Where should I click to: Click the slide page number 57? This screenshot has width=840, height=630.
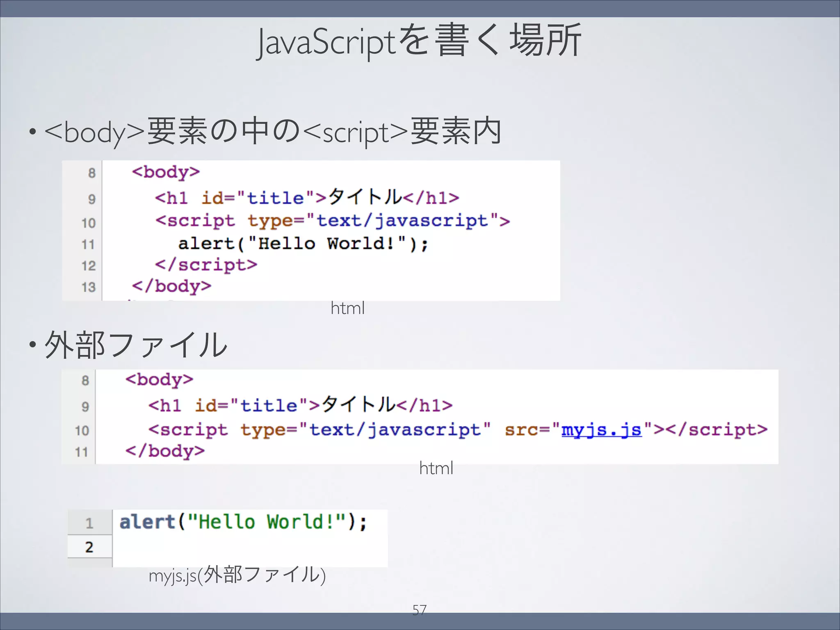pyautogui.click(x=419, y=610)
